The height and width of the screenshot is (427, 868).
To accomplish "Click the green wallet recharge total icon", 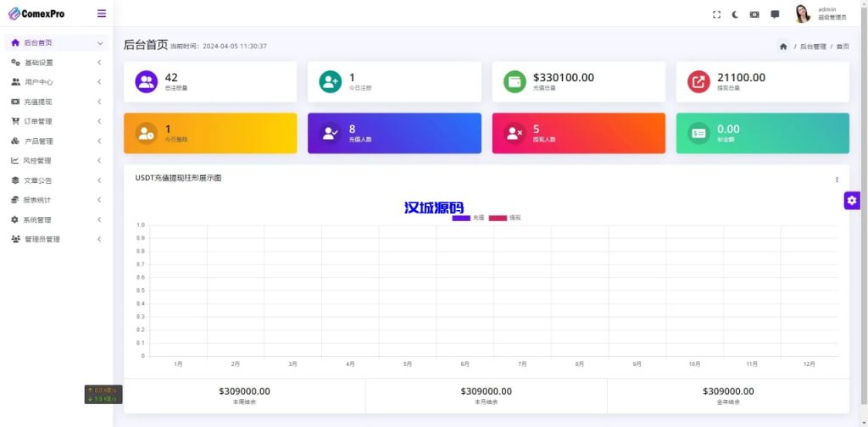I will click(x=515, y=82).
